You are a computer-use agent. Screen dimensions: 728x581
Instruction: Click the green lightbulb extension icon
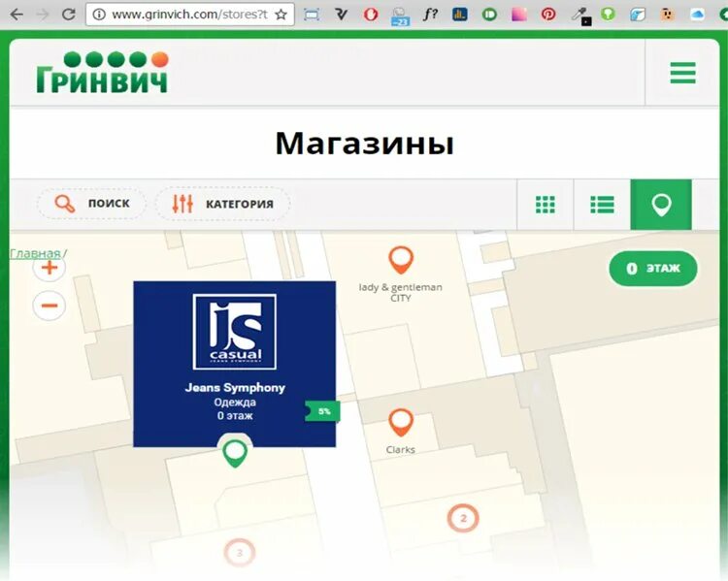[x=608, y=15]
